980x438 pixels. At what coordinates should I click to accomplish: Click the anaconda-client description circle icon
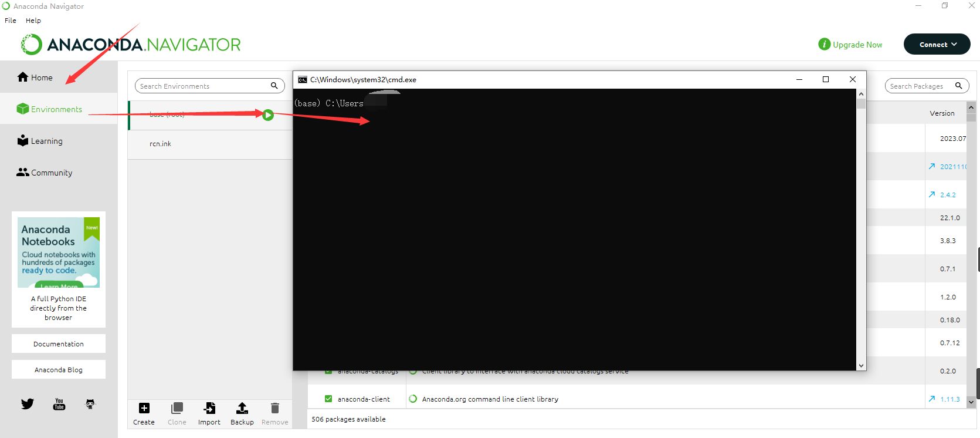point(413,399)
